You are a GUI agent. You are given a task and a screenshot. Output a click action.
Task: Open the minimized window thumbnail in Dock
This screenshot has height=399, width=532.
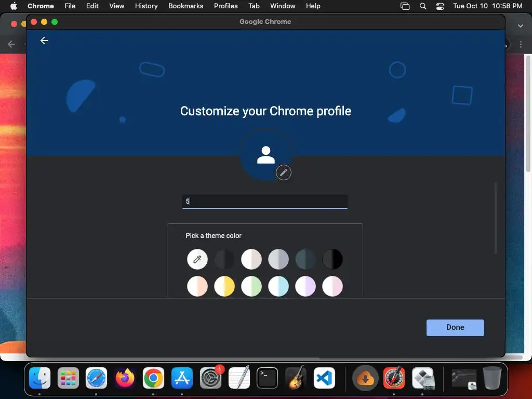464,379
